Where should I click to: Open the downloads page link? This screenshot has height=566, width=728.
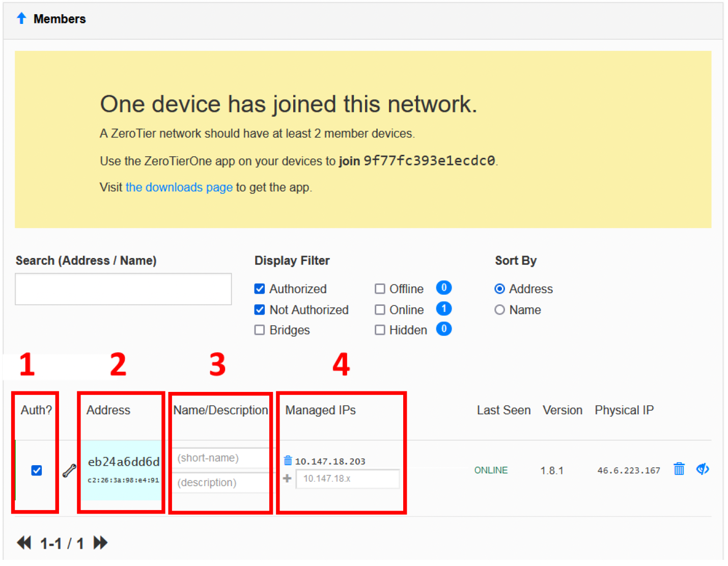click(x=179, y=187)
